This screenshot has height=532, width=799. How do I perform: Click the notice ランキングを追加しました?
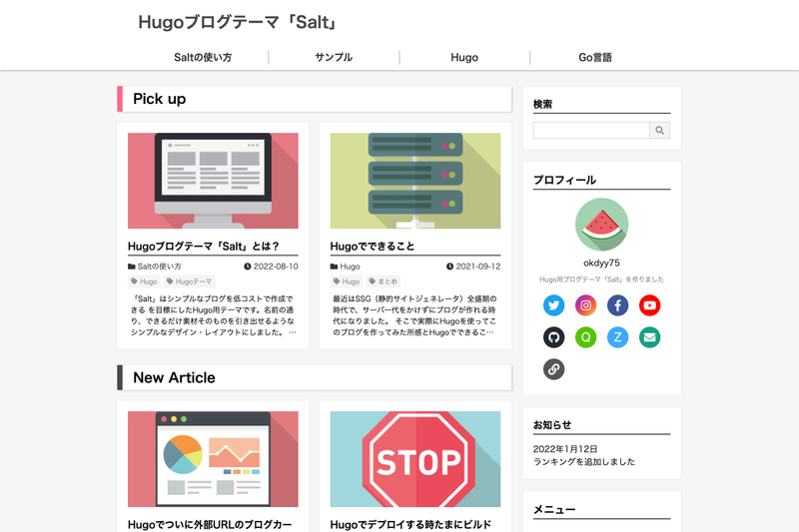584,462
